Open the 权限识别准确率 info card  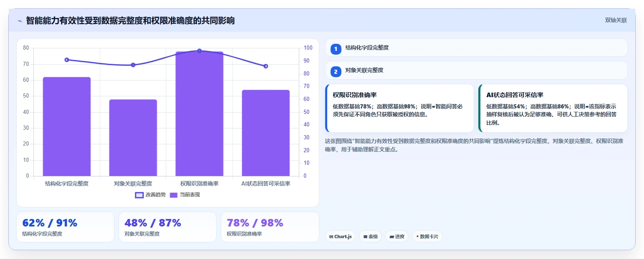[399, 108]
